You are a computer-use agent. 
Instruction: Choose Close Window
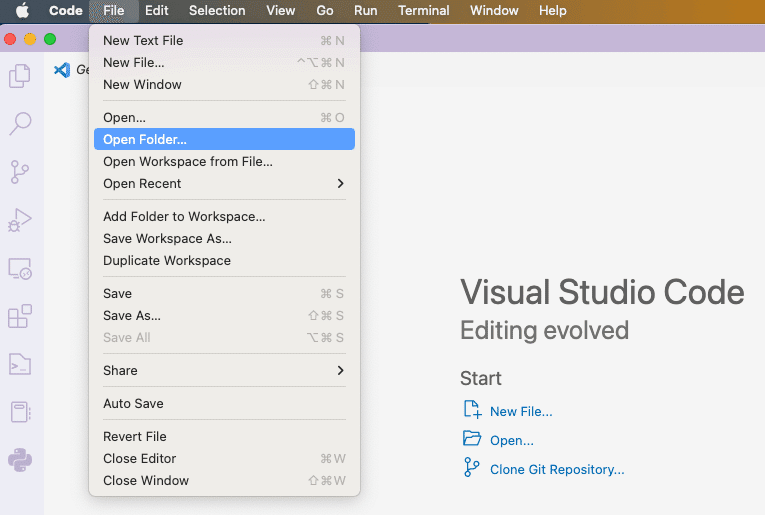point(224,480)
